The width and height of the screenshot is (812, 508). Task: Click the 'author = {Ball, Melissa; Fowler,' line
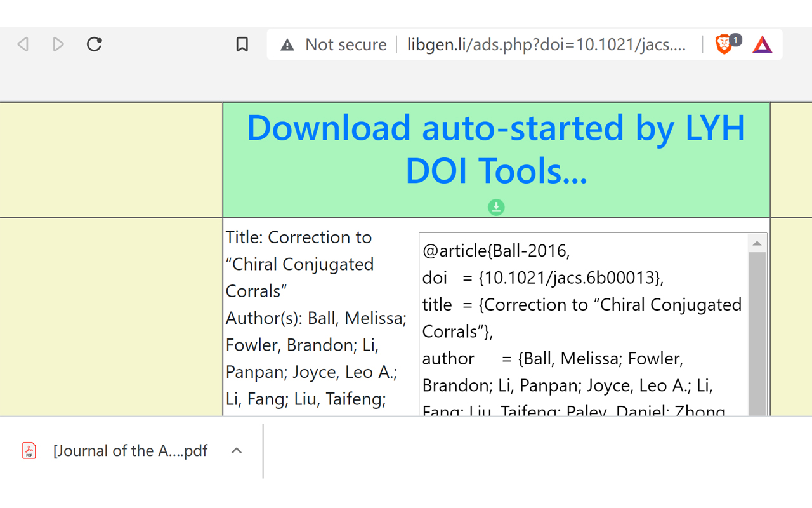point(553,359)
